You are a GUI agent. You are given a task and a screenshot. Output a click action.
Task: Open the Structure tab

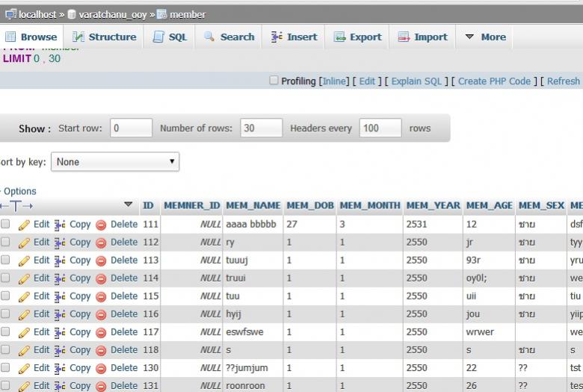coord(104,37)
